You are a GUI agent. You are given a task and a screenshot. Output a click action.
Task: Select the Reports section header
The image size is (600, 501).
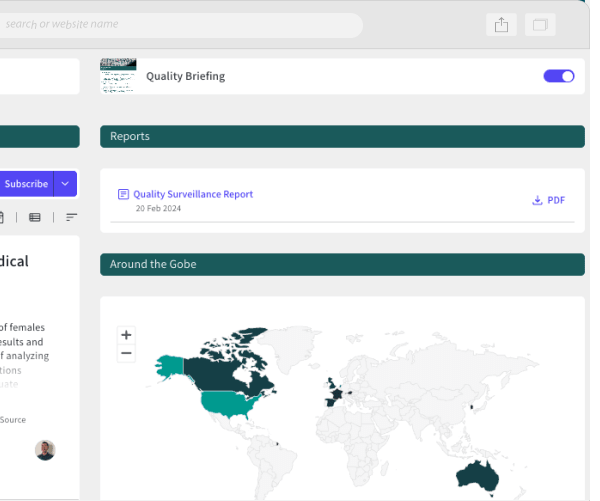(342, 136)
